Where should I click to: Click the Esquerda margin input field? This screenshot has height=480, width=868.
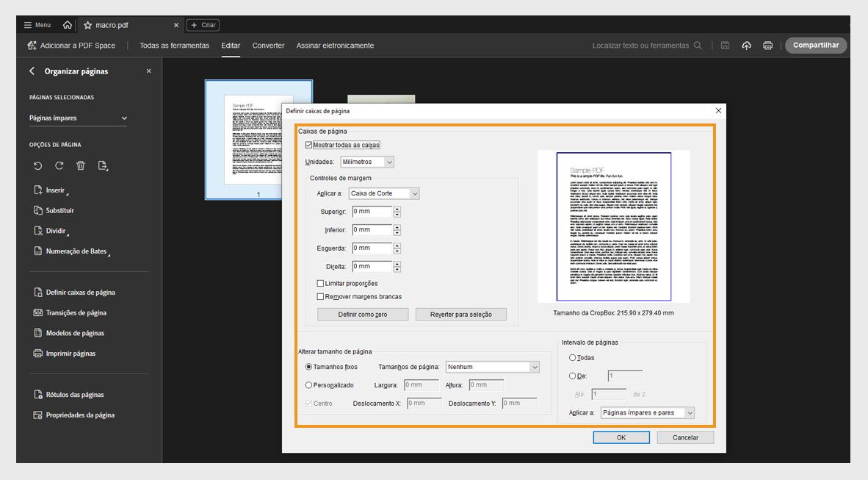click(372, 248)
